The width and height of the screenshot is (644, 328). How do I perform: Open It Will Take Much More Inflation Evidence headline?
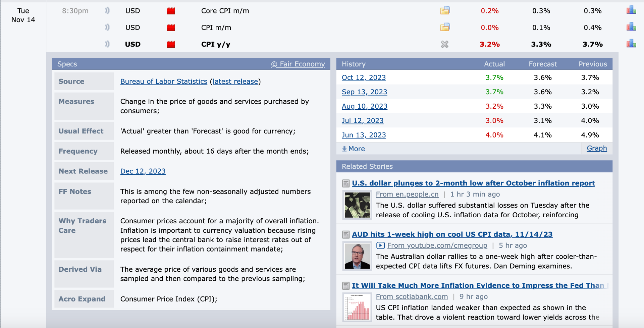pos(479,285)
